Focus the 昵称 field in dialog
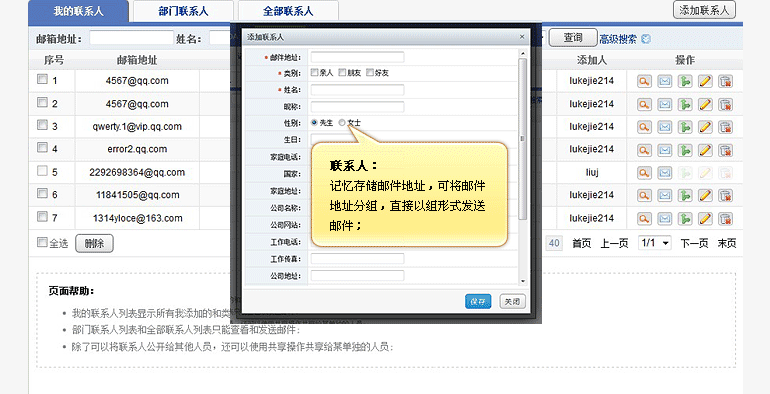Image resolution: width=770 pixels, height=394 pixels. (358, 107)
